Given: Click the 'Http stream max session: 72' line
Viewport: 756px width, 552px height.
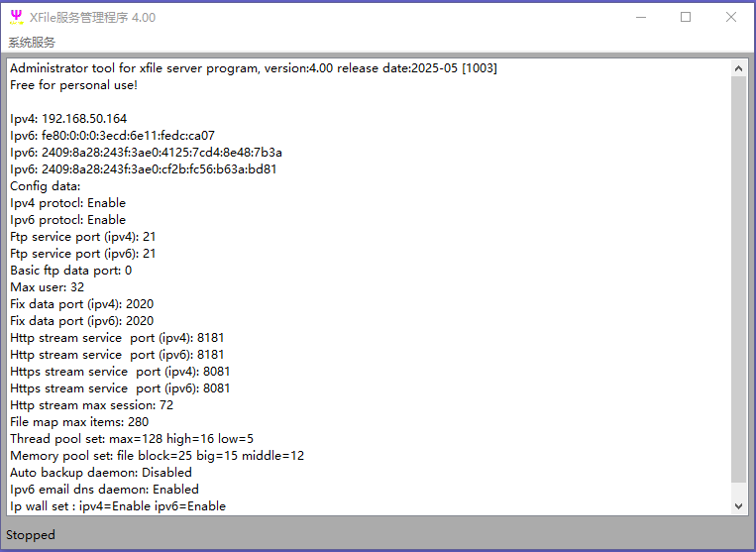Looking at the screenshot, I should point(91,405).
